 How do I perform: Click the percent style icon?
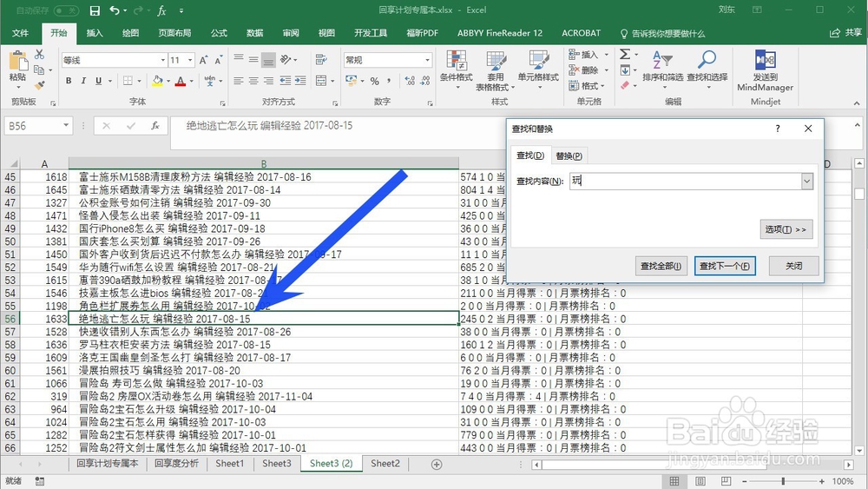375,82
